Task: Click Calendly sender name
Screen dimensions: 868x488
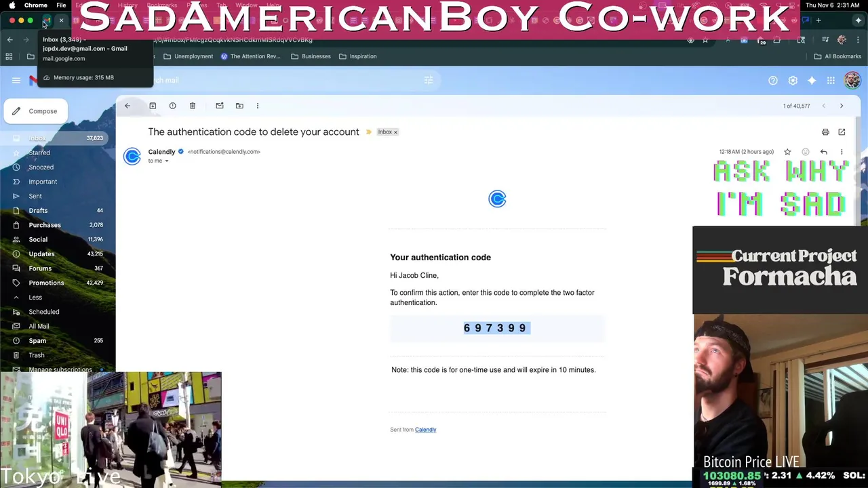Action: (161, 152)
